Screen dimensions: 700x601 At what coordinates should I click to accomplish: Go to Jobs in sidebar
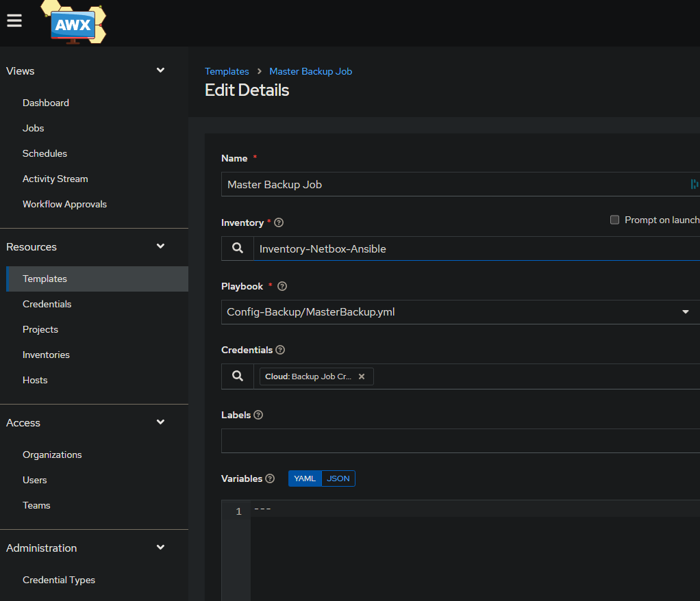(x=34, y=129)
